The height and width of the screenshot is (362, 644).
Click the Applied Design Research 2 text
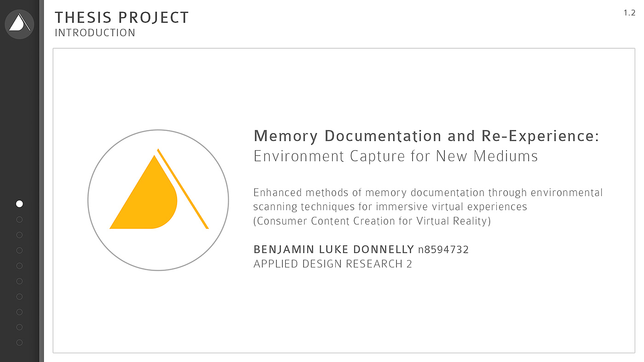point(333,264)
